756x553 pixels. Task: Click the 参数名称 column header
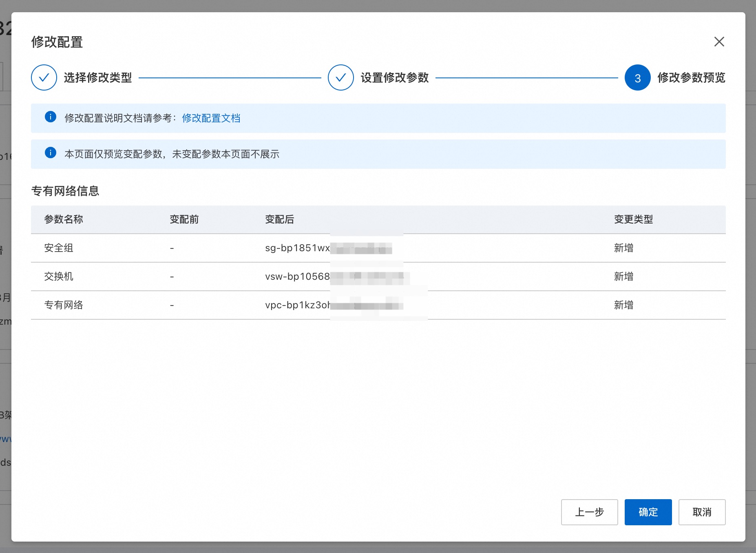click(64, 219)
